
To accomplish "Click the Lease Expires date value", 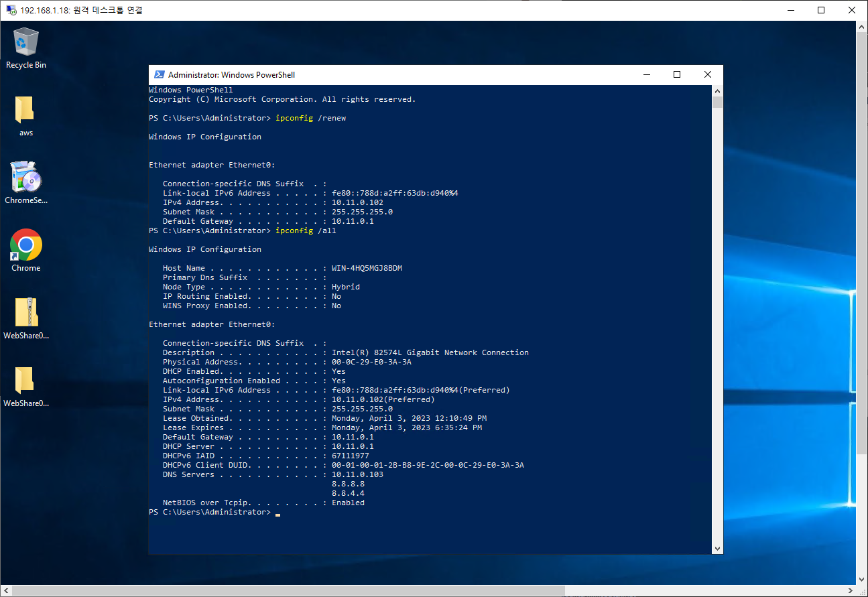I will pyautogui.click(x=406, y=427).
